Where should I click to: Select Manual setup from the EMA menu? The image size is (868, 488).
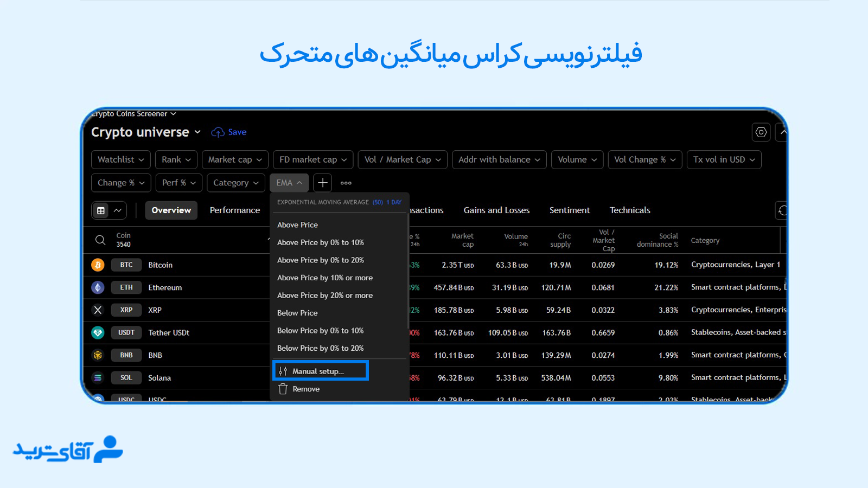pyautogui.click(x=320, y=371)
